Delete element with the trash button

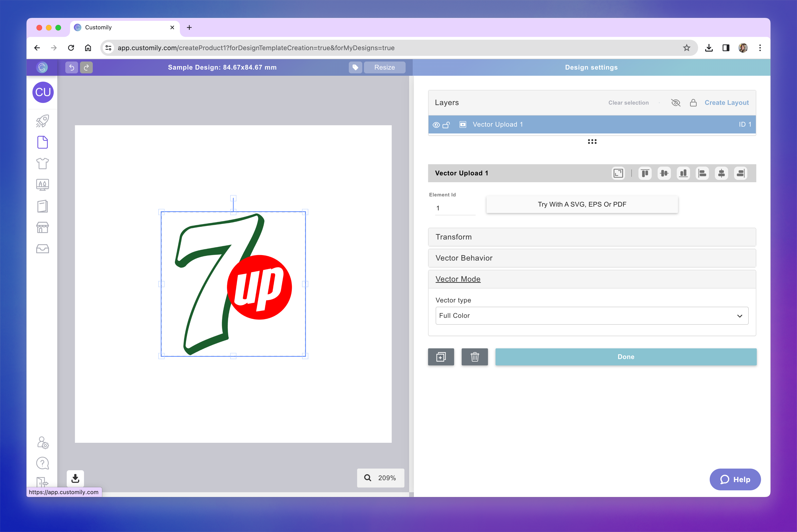tap(474, 357)
